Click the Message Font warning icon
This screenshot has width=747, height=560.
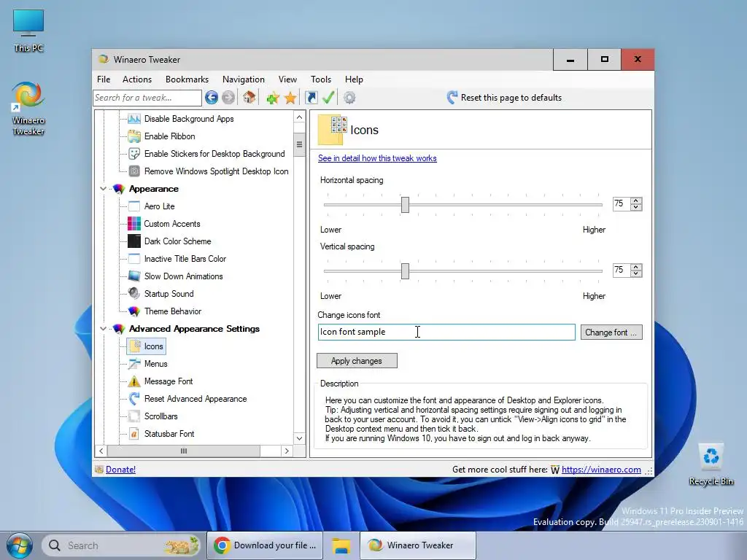point(134,381)
